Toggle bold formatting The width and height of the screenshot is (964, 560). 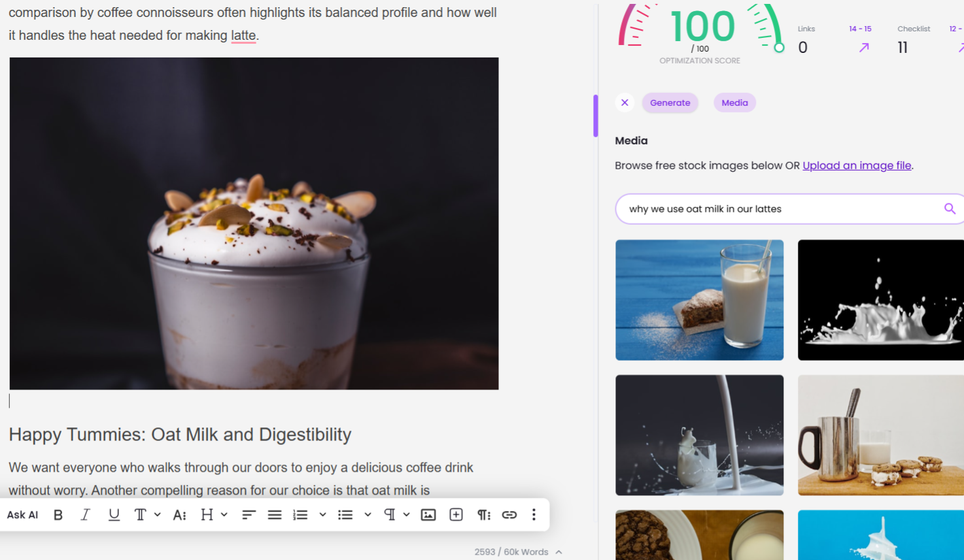click(58, 515)
